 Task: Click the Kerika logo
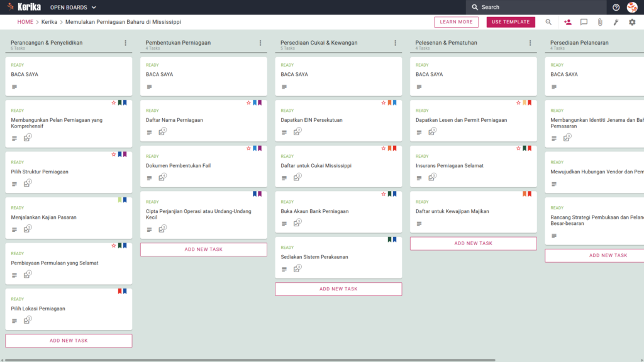(x=25, y=7)
